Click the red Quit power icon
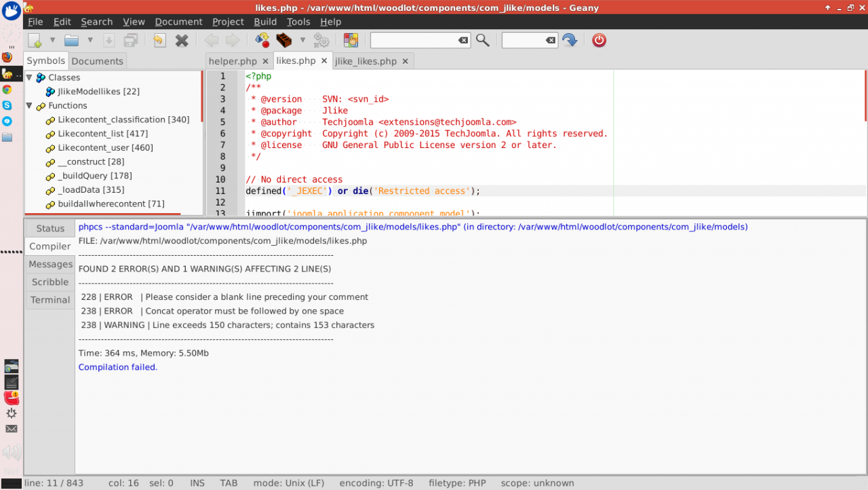The width and height of the screenshot is (868, 490). tap(599, 40)
